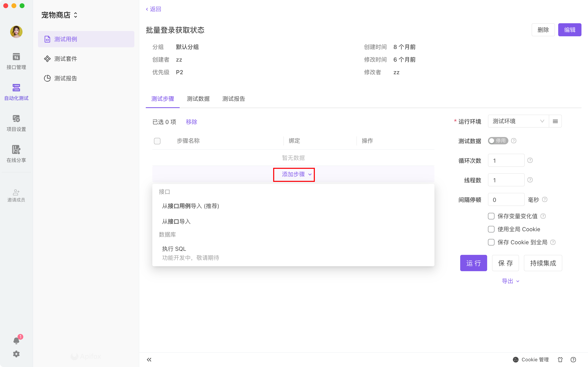Check the 保存变量变化值 checkbox

[491, 216]
